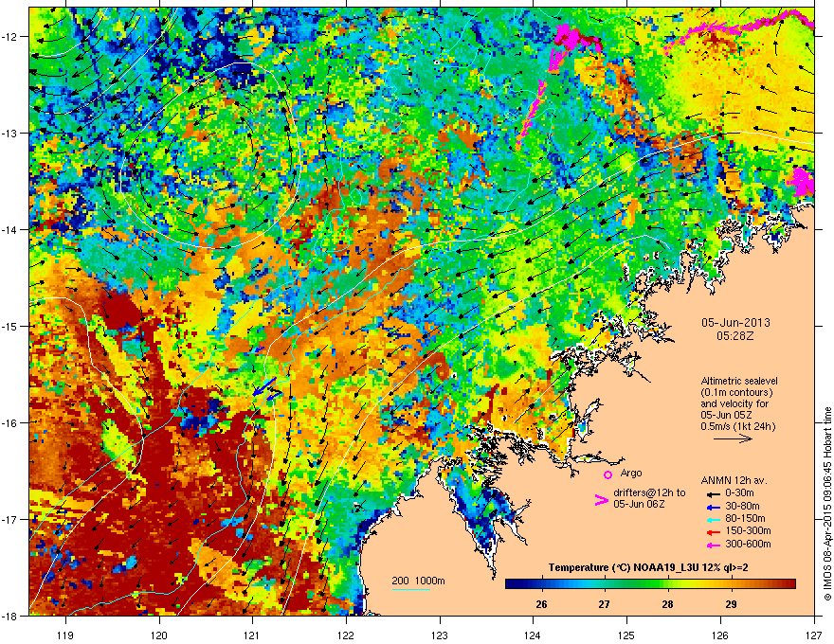Click the '200 1000m' depth label
The width and height of the screenshot is (834, 644).
418,581
